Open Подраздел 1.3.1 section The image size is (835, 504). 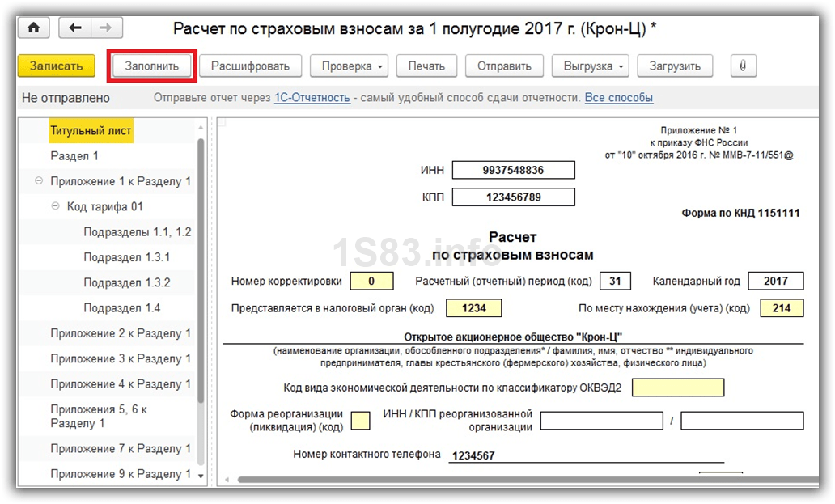coord(127,257)
